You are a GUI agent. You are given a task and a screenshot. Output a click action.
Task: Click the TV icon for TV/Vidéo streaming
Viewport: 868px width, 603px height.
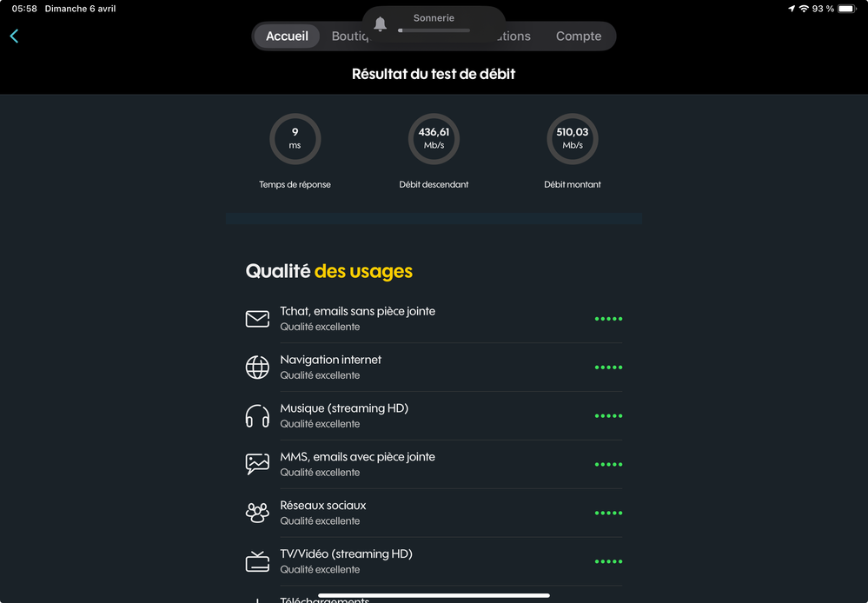click(257, 561)
